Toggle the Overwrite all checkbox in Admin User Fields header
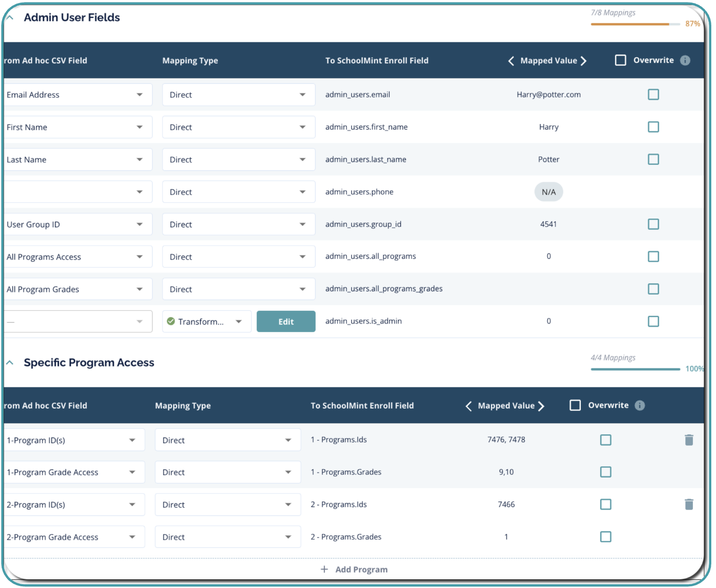Viewport: 716px width, 588px height. click(620, 60)
